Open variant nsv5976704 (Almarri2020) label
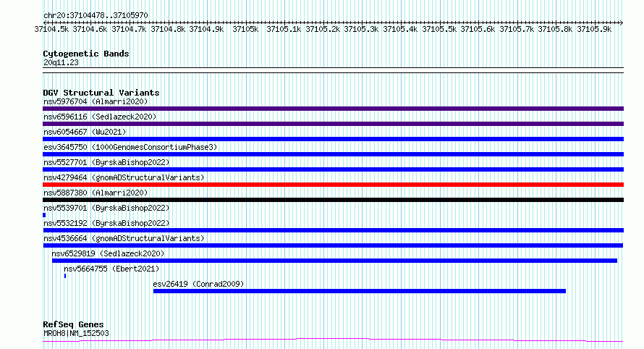This screenshot has height=349, width=644. 96,101
